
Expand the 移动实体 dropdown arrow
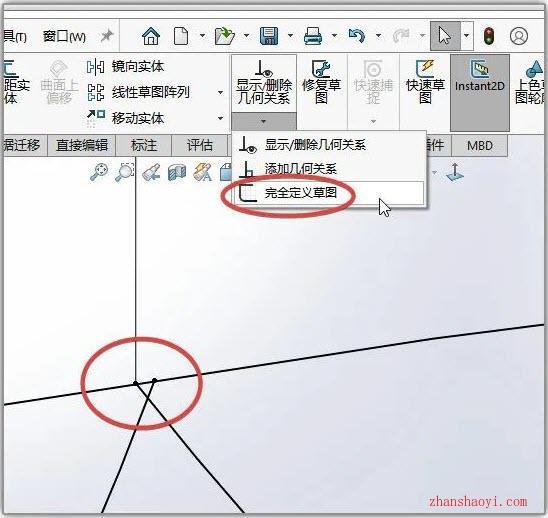coord(221,118)
